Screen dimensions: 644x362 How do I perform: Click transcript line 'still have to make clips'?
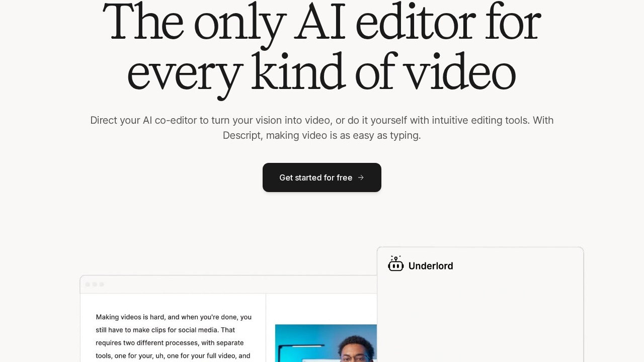click(166, 330)
